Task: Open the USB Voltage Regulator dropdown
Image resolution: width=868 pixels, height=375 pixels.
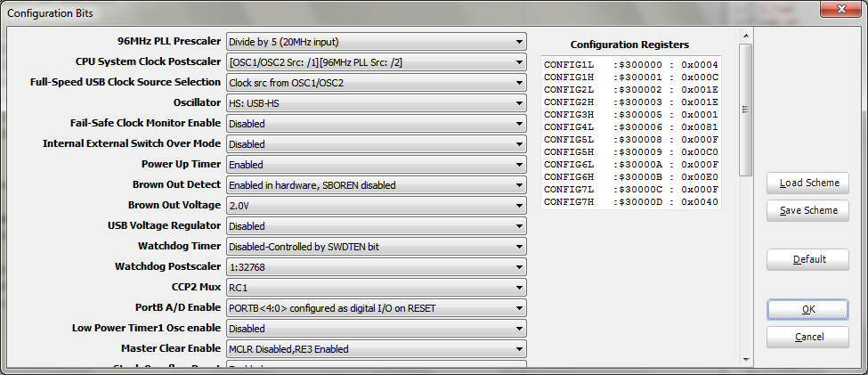Action: pos(376,226)
